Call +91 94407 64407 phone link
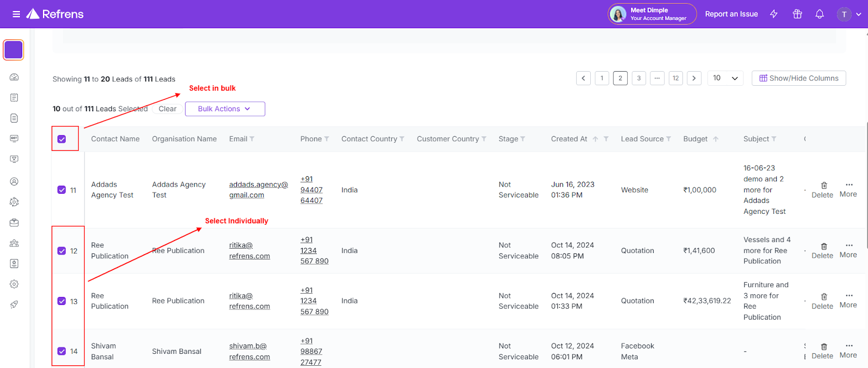This screenshot has width=868, height=368. (x=311, y=190)
